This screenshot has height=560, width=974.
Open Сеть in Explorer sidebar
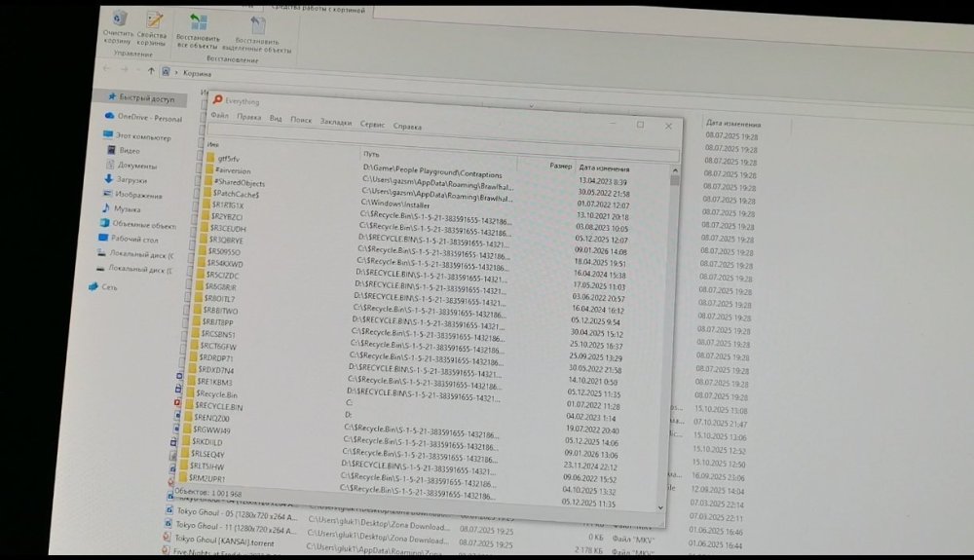[103, 287]
